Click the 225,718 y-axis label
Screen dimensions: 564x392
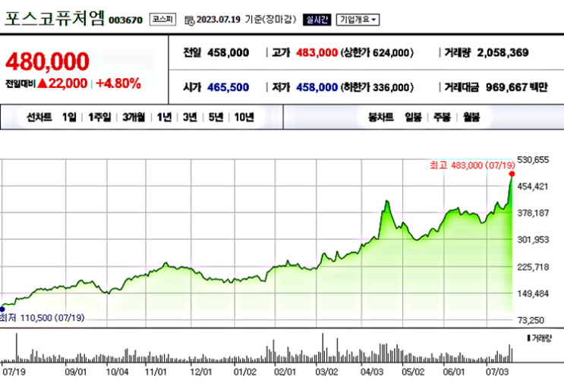pyautogui.click(x=533, y=267)
